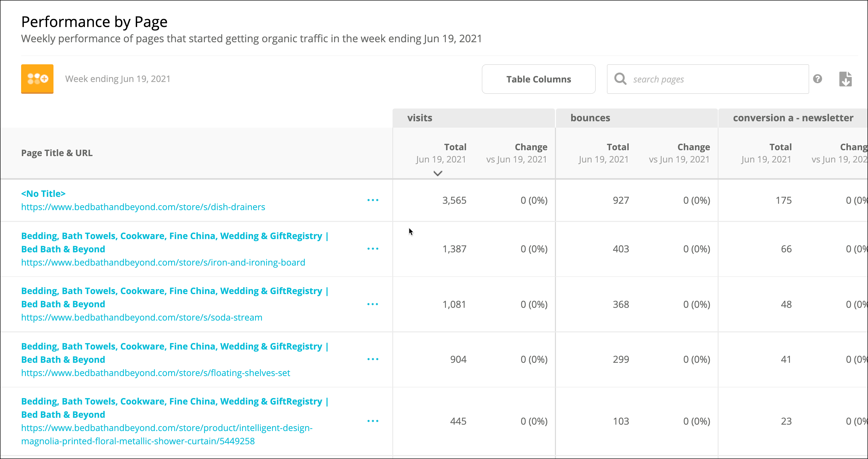Click visits value 1,387
Image resolution: width=868 pixels, height=459 pixels.
click(454, 249)
